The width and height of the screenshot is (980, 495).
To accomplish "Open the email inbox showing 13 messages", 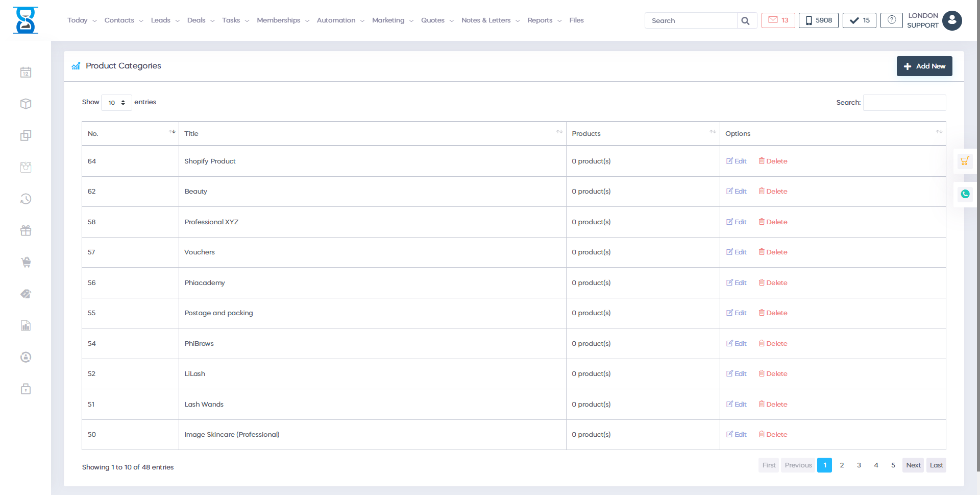I will coord(777,20).
